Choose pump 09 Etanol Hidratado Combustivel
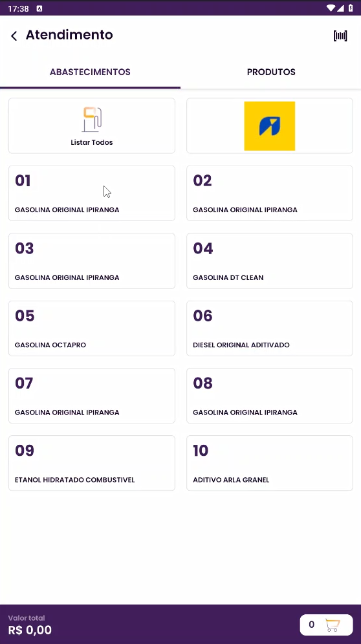The image size is (361, 644). [92, 463]
